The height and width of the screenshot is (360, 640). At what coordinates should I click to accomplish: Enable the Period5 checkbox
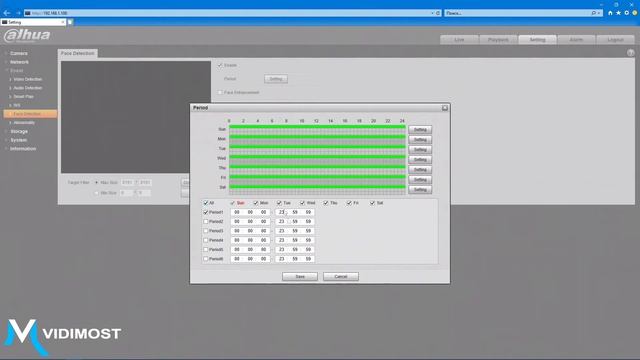[206, 249]
